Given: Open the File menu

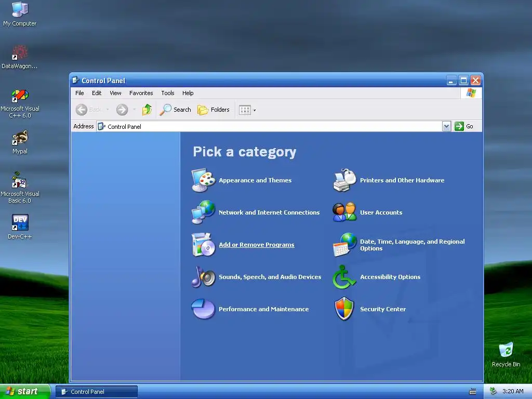Looking at the screenshot, I should coord(79,93).
